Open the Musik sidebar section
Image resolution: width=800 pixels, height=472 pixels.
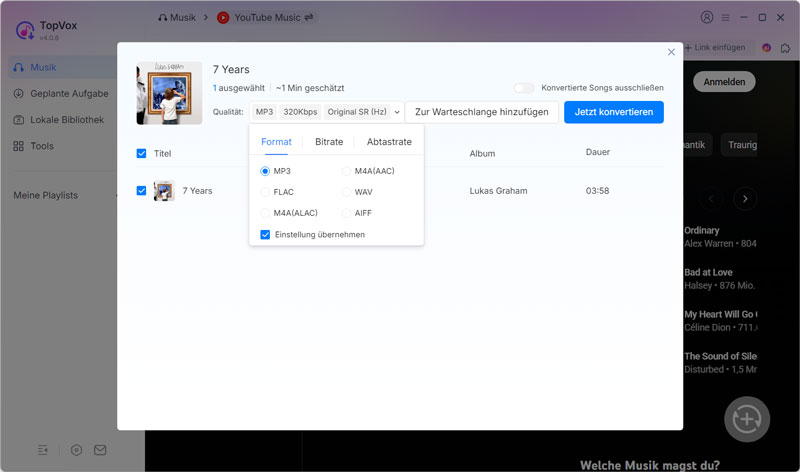coord(61,67)
